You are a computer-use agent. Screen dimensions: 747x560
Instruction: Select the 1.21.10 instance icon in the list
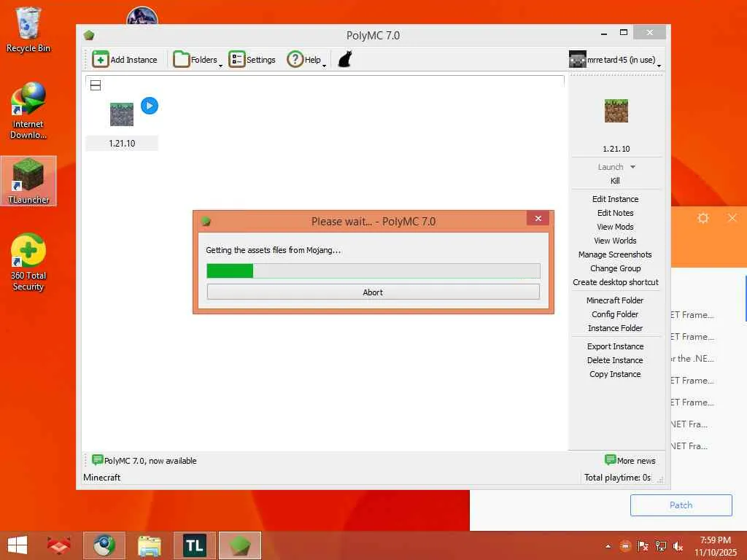(122, 114)
